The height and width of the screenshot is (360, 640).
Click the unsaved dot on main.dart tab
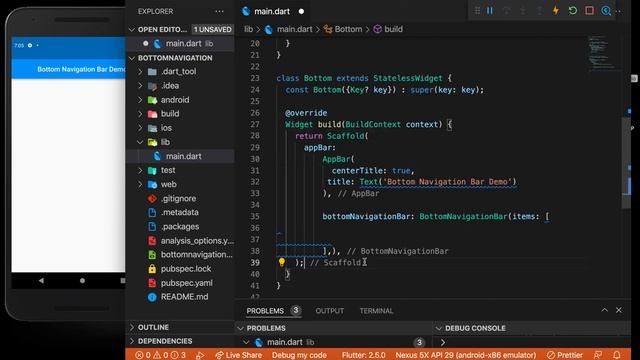coord(301,11)
